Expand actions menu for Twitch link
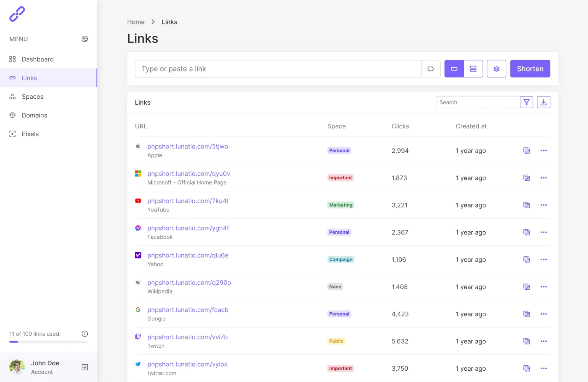Viewport: 588px width, 382px height. 543,341
